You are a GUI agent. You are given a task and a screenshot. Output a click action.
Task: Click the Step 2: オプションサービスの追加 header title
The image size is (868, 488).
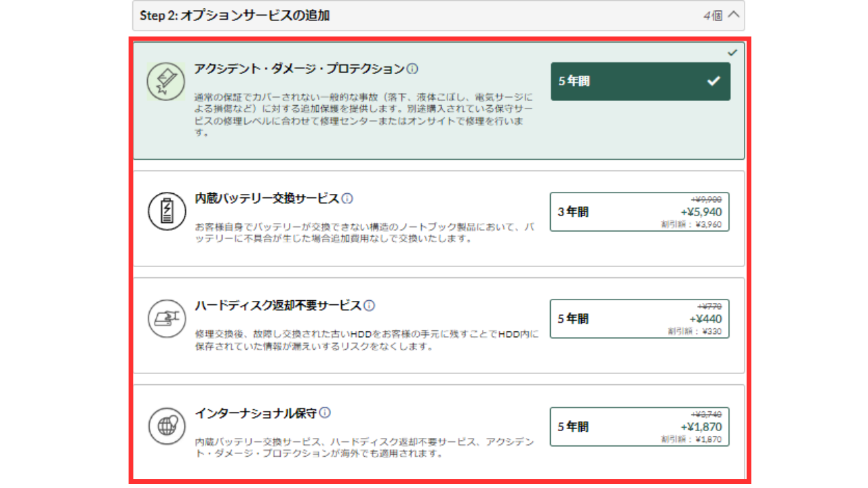tap(235, 15)
